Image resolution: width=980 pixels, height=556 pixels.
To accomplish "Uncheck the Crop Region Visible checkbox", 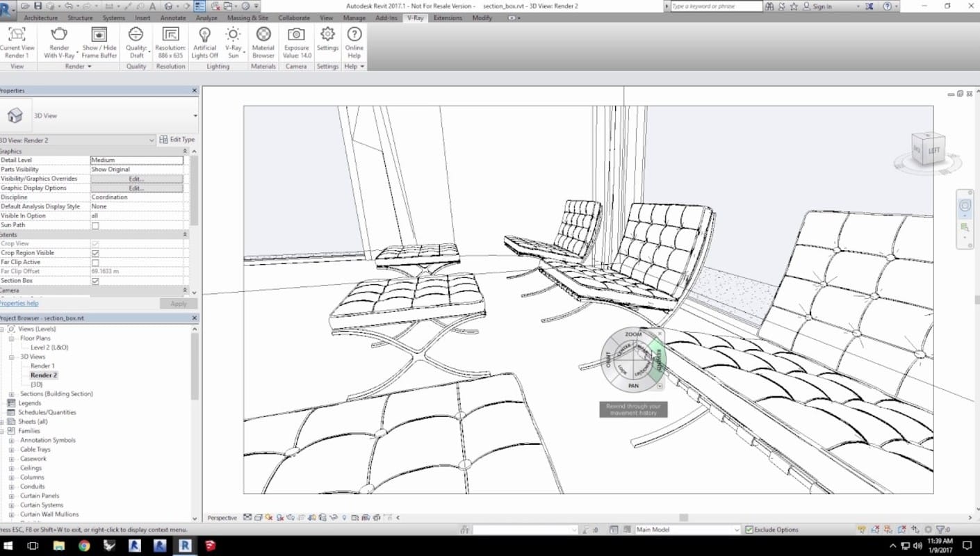I will coord(95,253).
